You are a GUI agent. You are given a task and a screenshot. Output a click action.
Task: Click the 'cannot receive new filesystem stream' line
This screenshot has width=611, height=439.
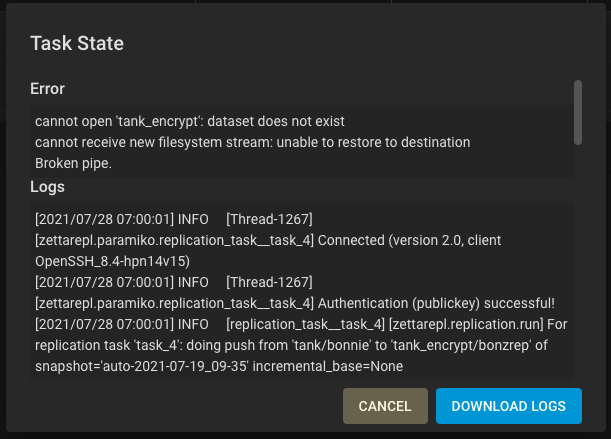252,142
